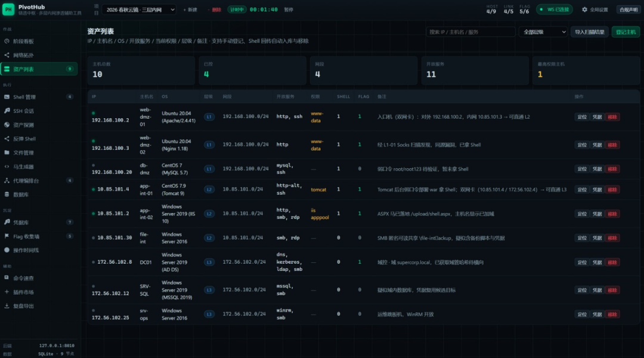
Task: Click the 导入扫描结果 button
Action: point(589,32)
